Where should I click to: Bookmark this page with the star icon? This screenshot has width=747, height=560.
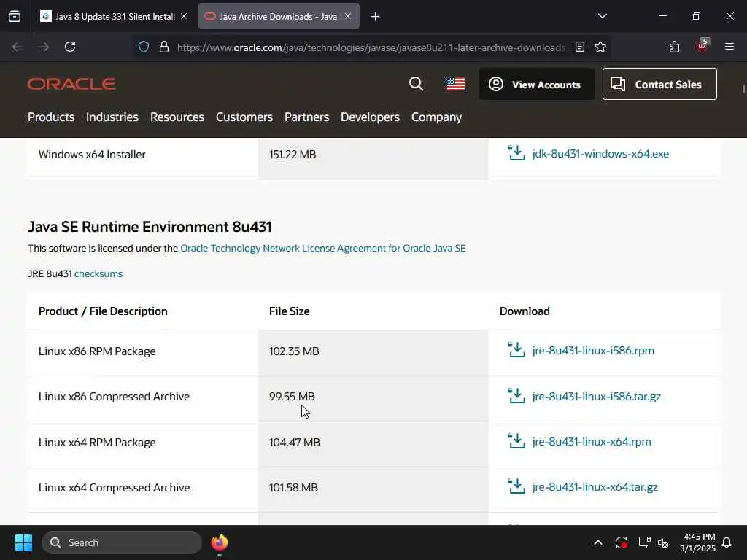tap(600, 47)
